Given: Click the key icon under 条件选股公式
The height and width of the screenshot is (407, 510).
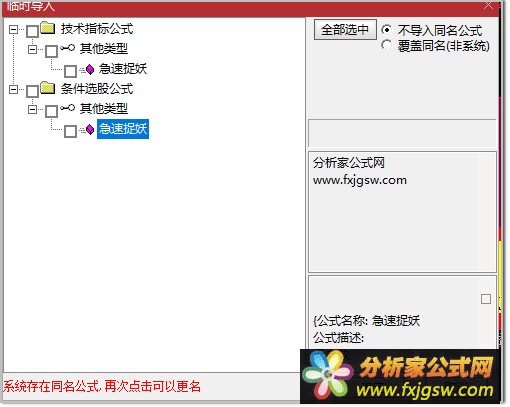Looking at the screenshot, I should point(68,108).
